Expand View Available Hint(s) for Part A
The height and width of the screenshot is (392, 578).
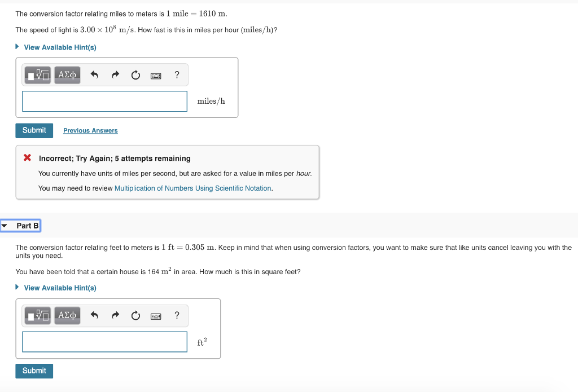(60, 47)
